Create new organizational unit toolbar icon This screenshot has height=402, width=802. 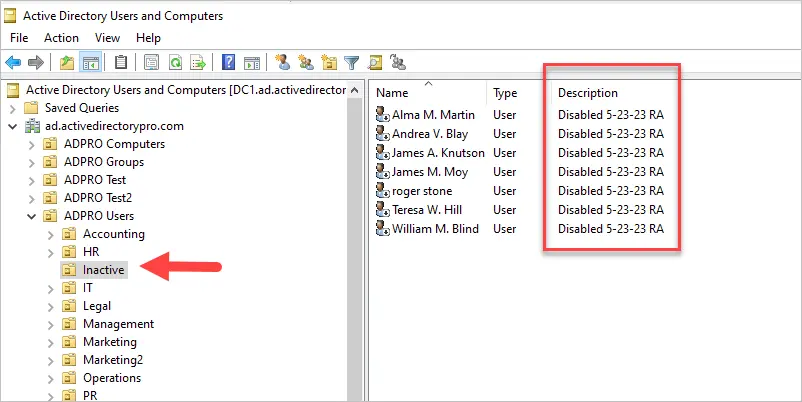point(329,62)
